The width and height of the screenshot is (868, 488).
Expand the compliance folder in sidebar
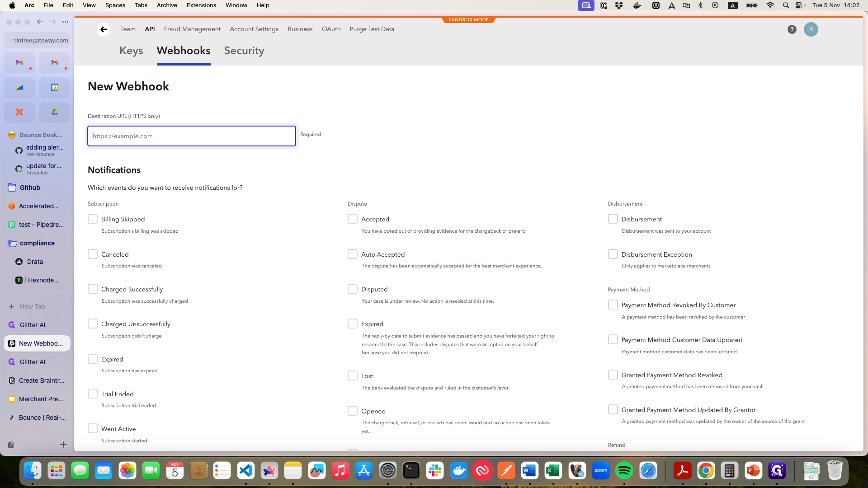(x=37, y=243)
